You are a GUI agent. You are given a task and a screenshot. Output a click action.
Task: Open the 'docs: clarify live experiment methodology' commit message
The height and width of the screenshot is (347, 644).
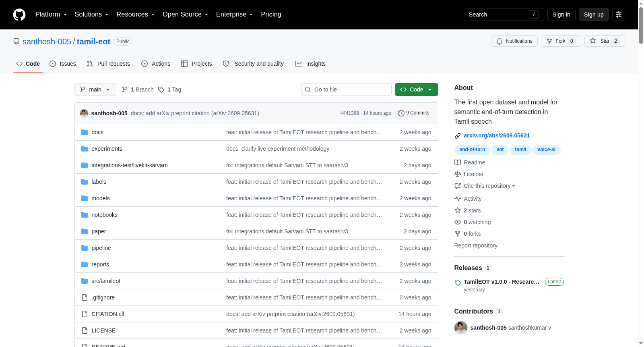click(278, 149)
